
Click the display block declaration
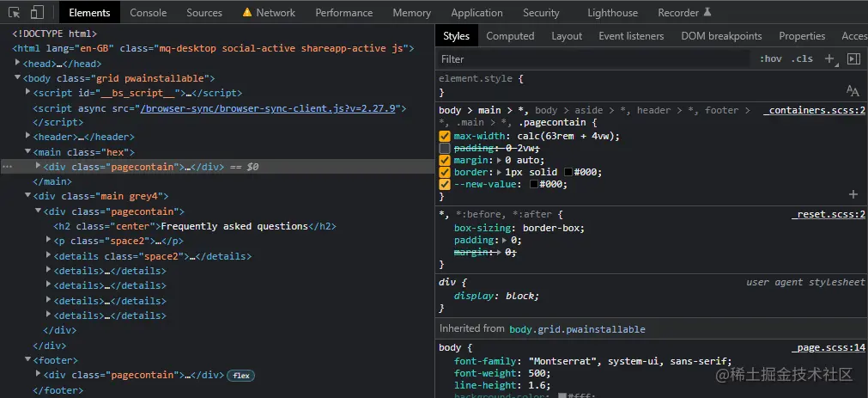pos(496,296)
